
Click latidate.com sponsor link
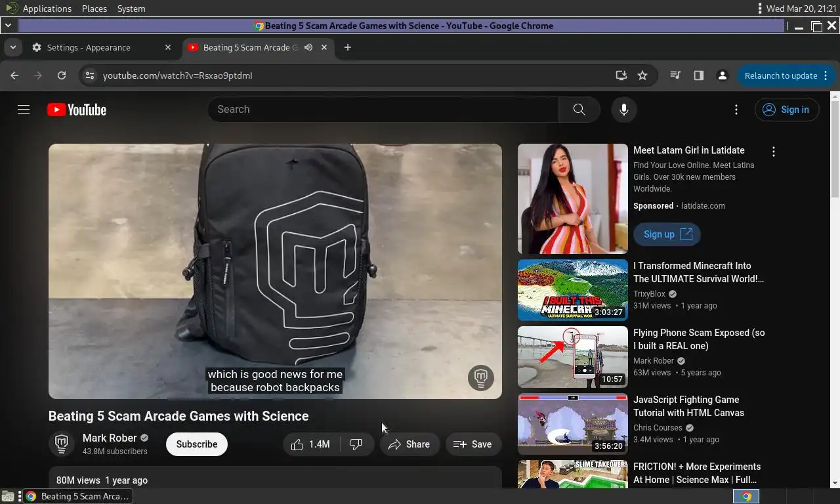(703, 206)
